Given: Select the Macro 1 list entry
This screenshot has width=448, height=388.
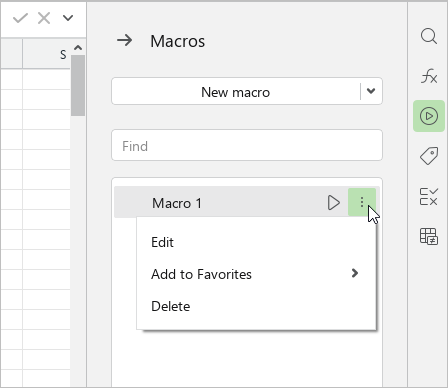Looking at the screenshot, I should point(247,202).
